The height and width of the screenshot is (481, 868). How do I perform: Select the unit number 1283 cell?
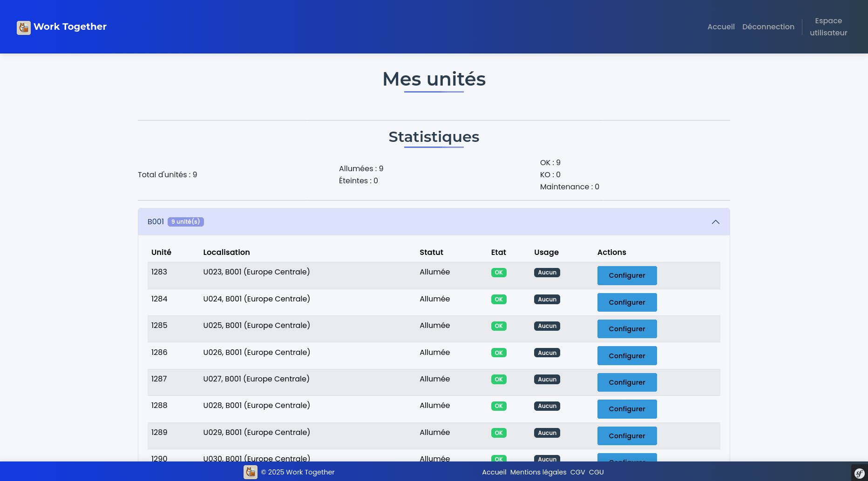[159, 272]
